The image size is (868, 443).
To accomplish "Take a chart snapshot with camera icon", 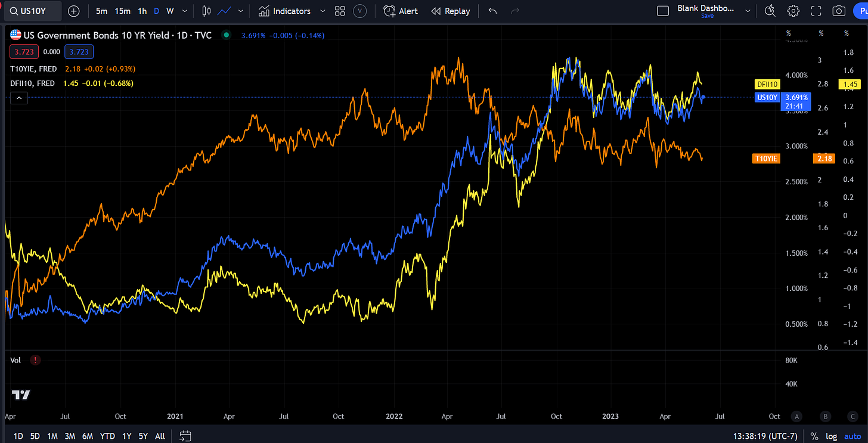I will [x=838, y=11].
